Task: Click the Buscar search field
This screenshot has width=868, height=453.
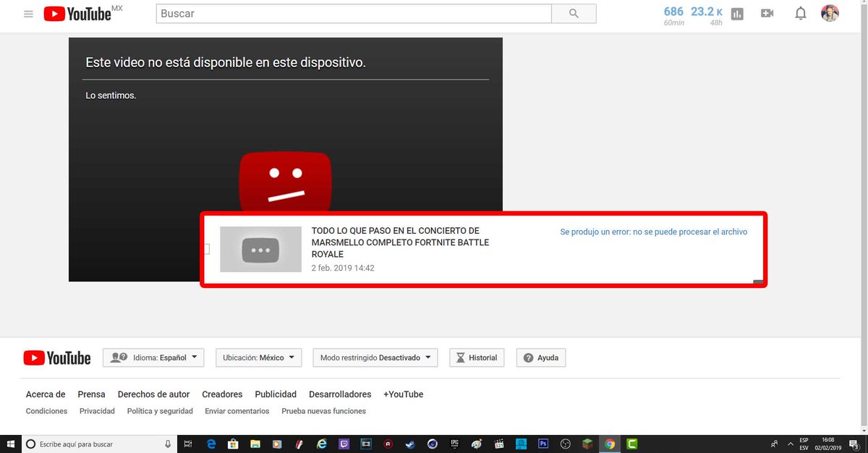Action: (x=354, y=14)
